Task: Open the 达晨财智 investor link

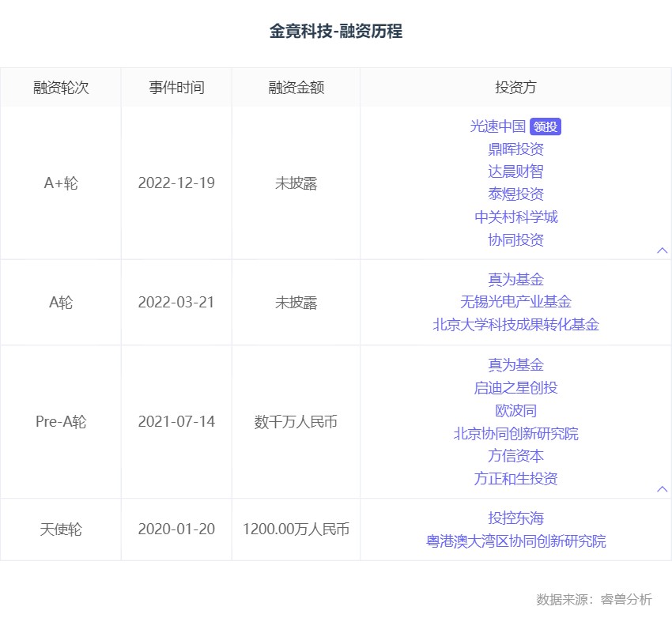Action: [515, 171]
